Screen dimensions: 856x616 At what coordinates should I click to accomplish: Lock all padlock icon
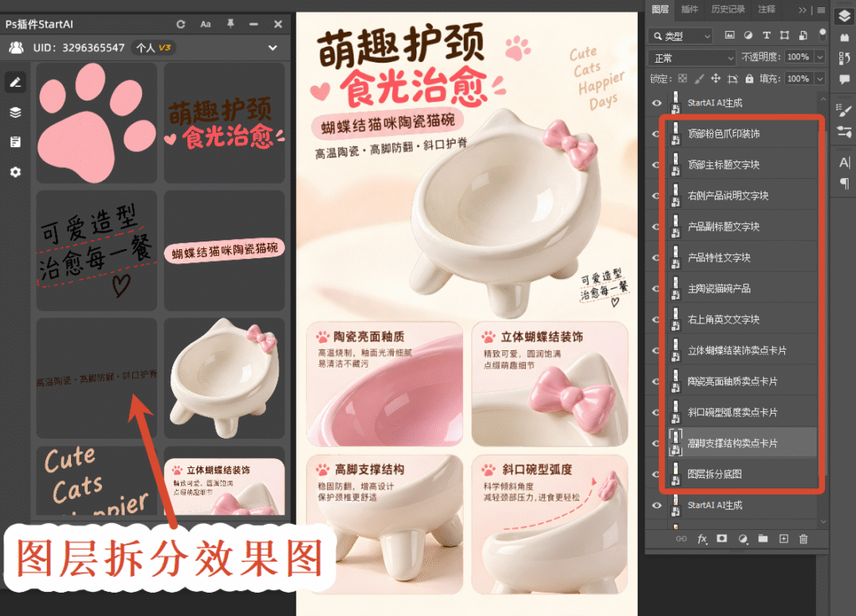coord(750,79)
